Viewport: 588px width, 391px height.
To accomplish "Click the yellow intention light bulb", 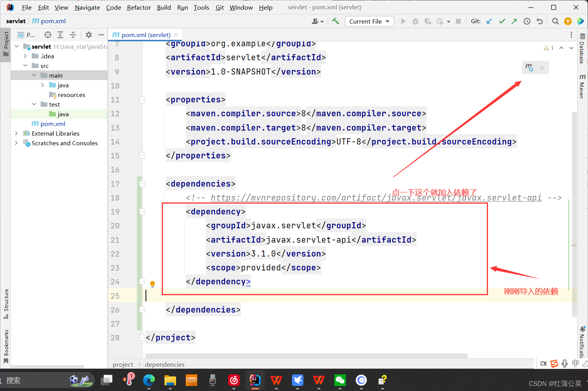I will click(153, 284).
